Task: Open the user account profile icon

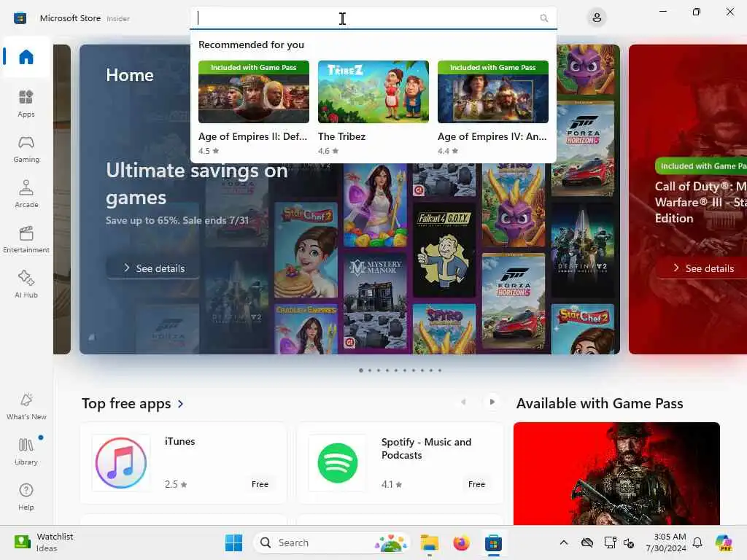Action: tap(597, 18)
